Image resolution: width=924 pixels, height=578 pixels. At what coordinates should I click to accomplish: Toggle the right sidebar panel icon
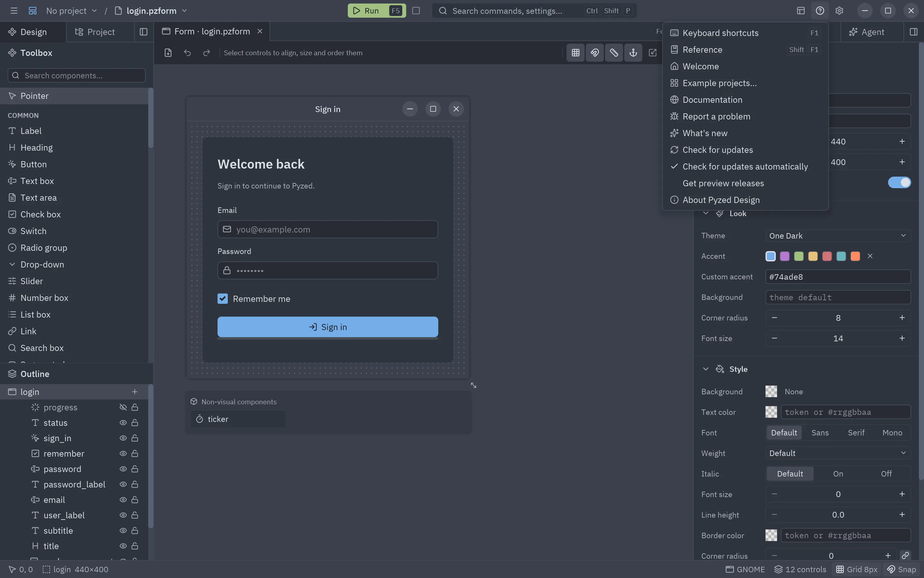click(913, 32)
